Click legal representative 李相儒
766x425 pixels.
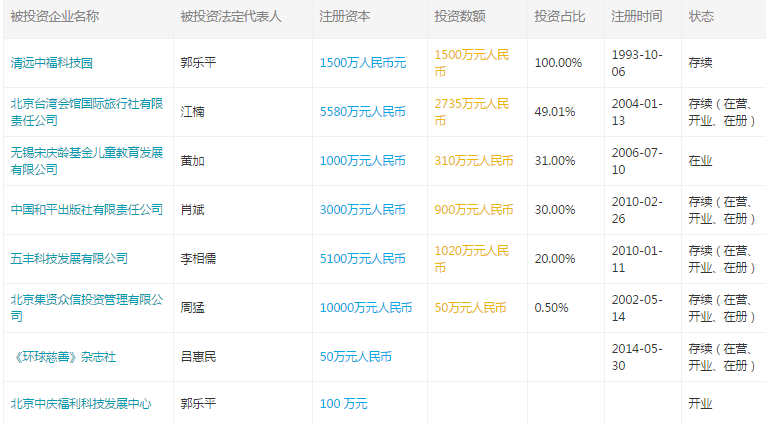[198, 258]
